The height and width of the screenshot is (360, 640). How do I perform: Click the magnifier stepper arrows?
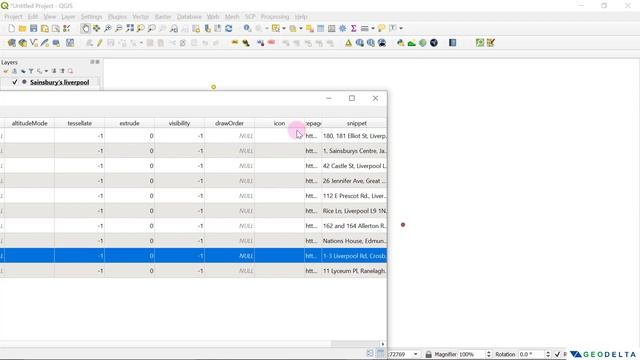[x=489, y=354]
